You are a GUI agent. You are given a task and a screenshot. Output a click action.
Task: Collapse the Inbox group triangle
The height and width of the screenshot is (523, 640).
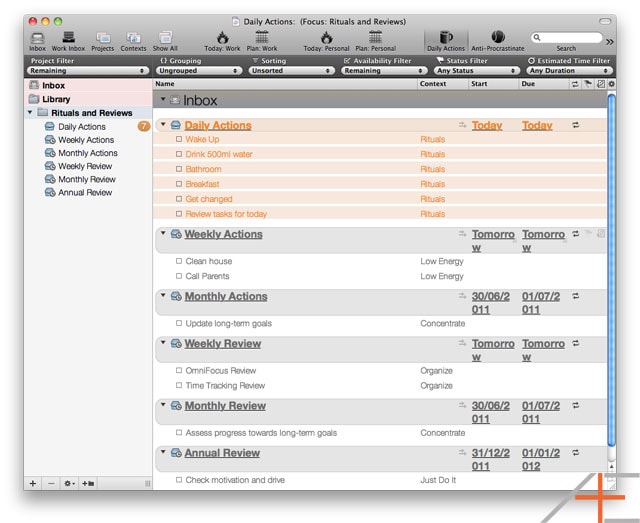pyautogui.click(x=163, y=99)
